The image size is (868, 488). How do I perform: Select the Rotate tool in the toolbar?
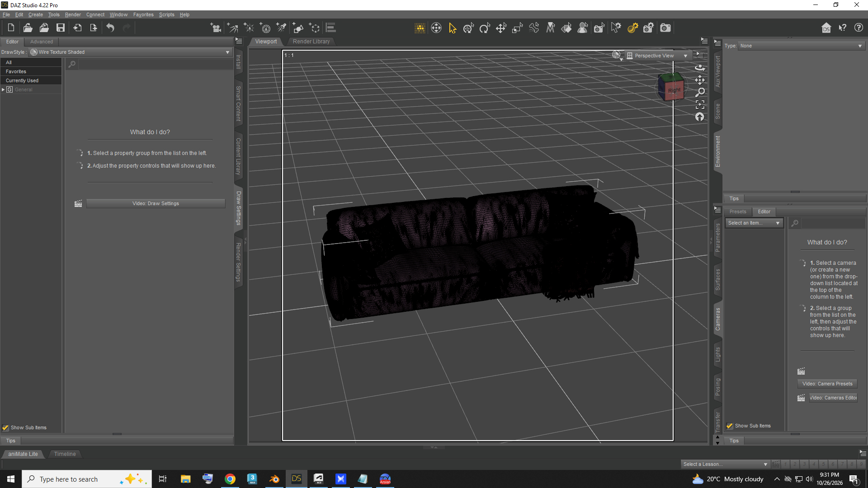[x=485, y=28]
